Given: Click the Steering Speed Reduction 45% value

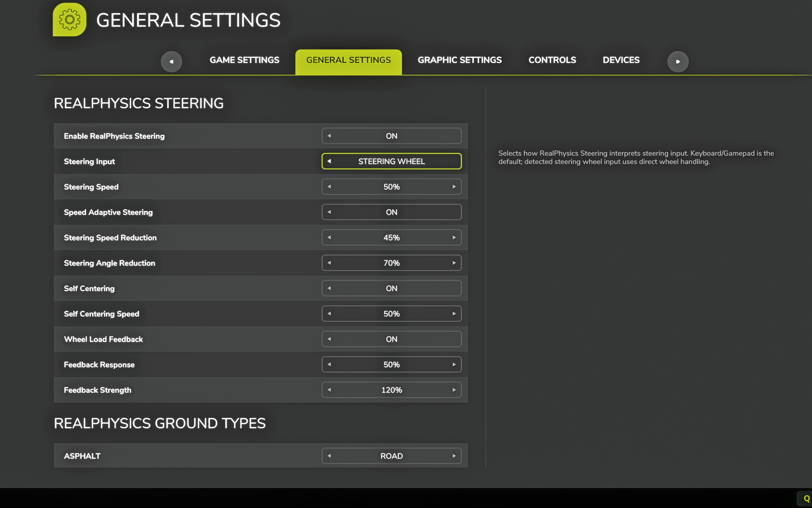Looking at the screenshot, I should [x=392, y=237].
